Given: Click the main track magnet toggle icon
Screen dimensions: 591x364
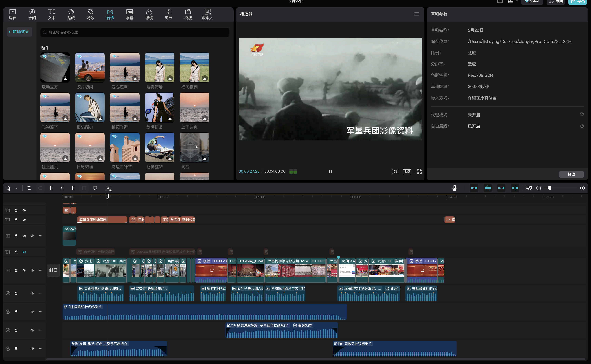Looking at the screenshot, I should 474,188.
